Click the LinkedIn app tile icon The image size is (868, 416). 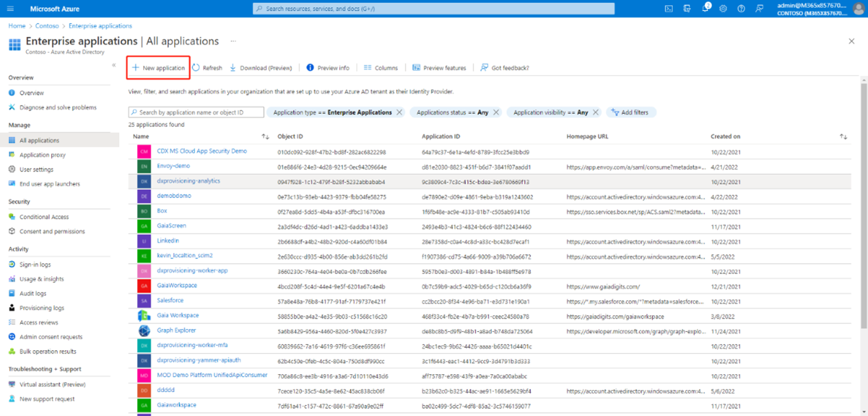point(144,241)
